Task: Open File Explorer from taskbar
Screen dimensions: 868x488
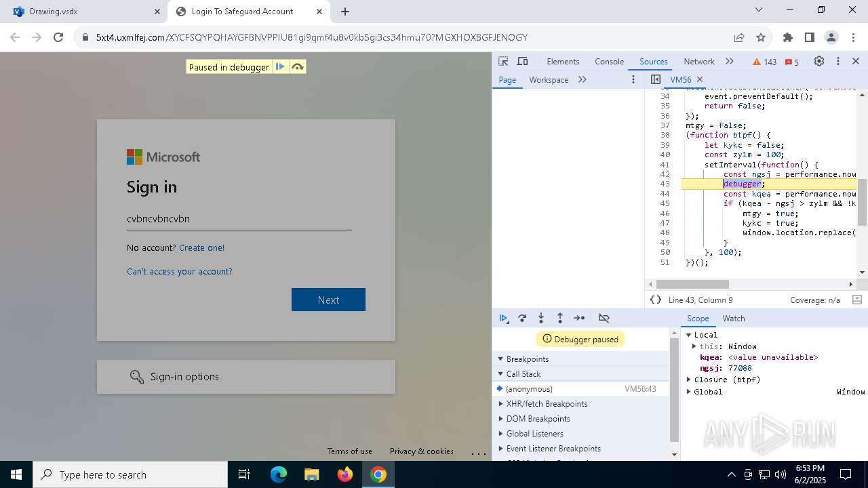Action: (x=311, y=474)
